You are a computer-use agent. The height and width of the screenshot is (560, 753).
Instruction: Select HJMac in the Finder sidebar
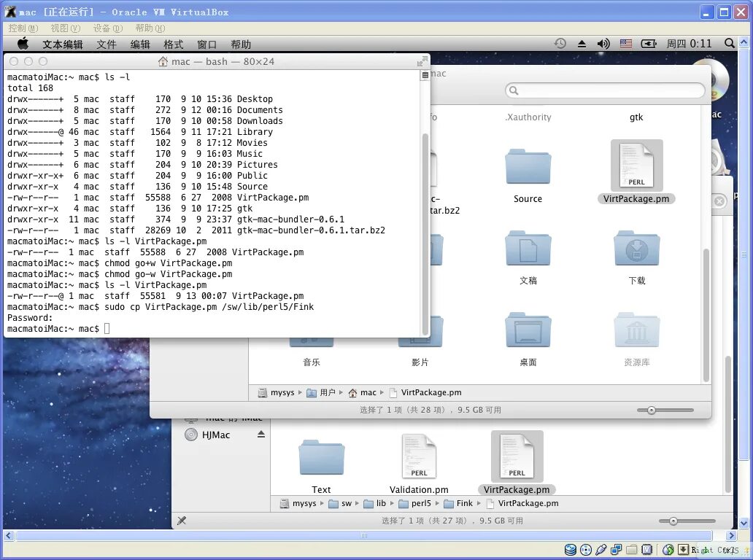(208, 435)
